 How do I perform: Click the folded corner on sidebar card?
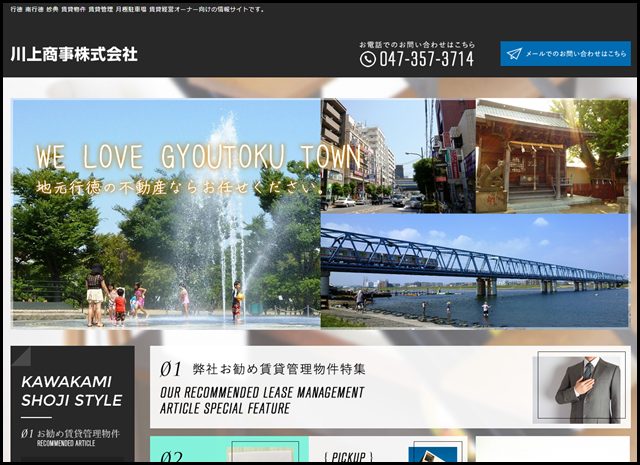pyautogui.click(x=22, y=356)
